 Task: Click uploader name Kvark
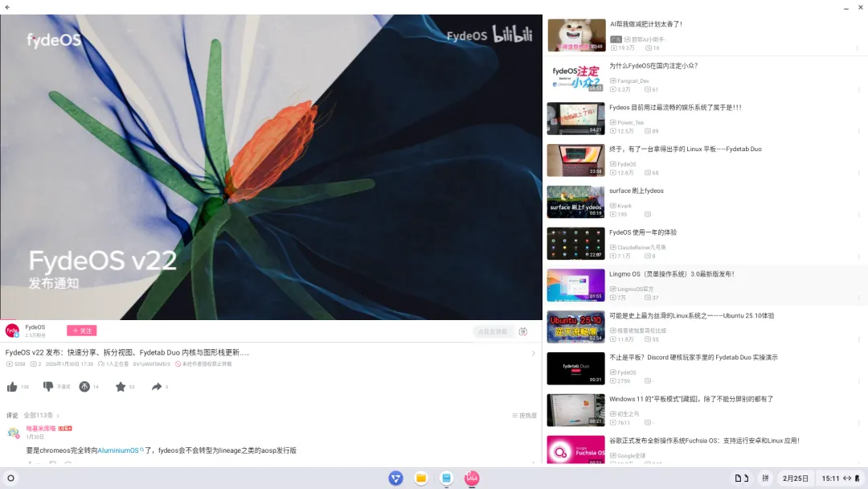(x=624, y=206)
